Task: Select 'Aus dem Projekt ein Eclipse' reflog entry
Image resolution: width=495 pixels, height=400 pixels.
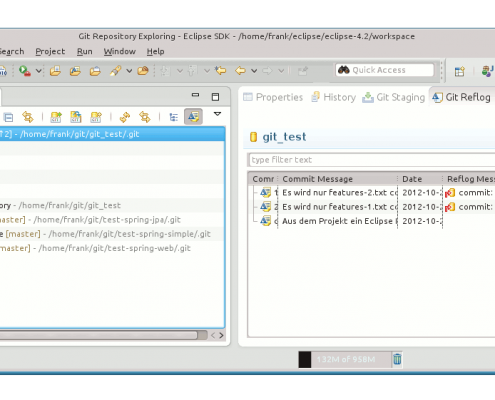Action: tap(371, 221)
